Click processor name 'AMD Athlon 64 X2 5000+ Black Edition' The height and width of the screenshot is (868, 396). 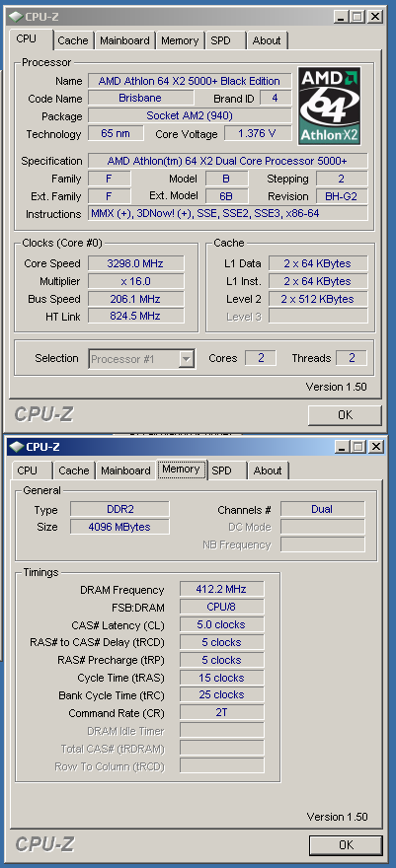[190, 81]
